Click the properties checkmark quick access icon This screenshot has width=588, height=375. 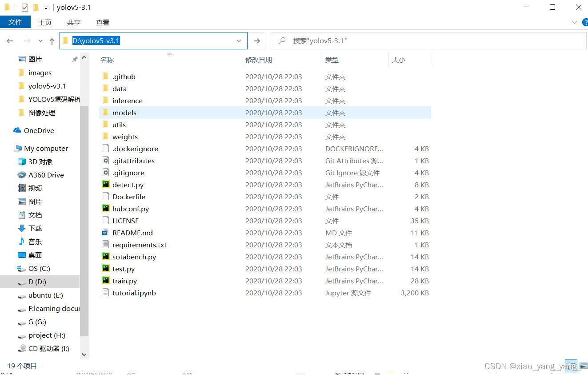(25, 8)
